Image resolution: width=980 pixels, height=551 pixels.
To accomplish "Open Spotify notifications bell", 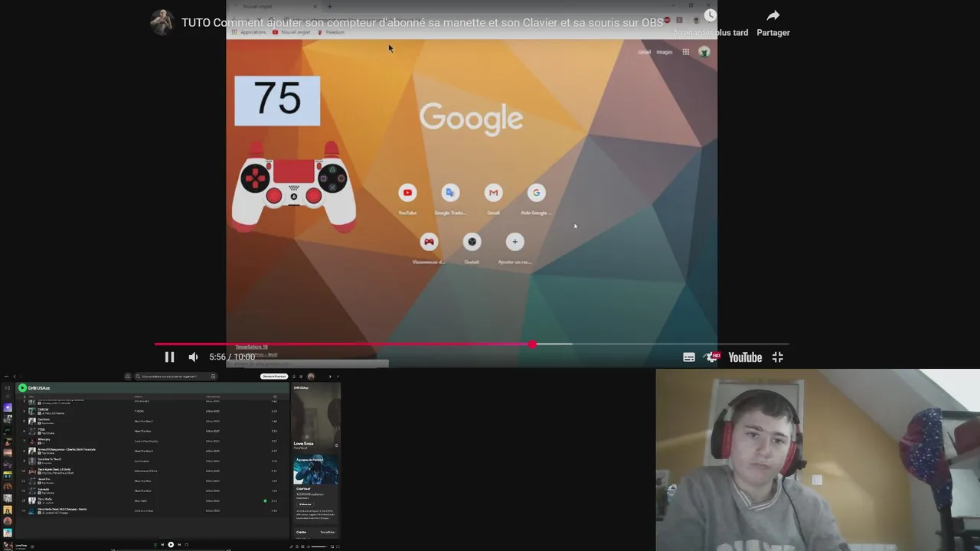I will click(294, 377).
